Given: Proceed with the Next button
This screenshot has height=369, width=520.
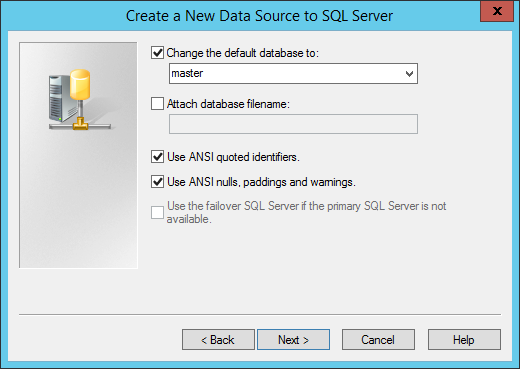Looking at the screenshot, I should (293, 340).
